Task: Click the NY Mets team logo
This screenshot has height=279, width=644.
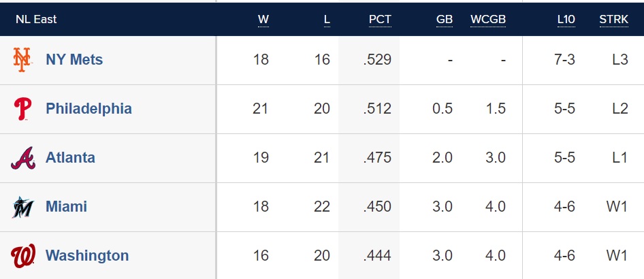Action: pyautogui.click(x=22, y=60)
